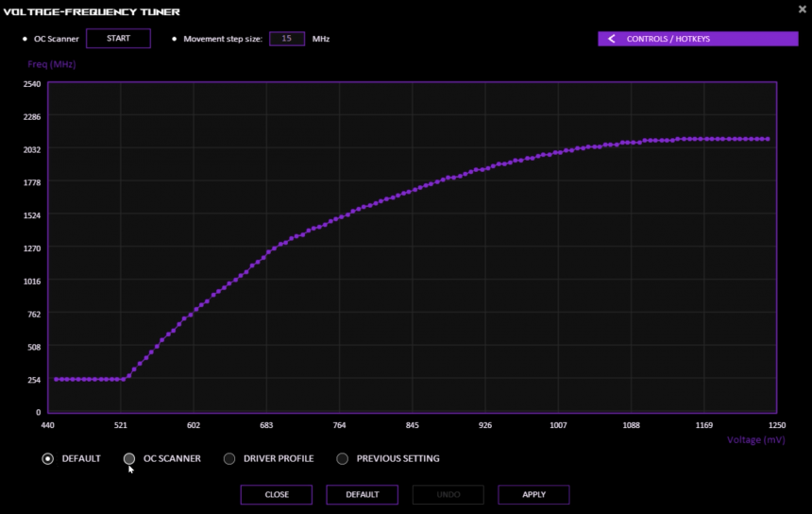Click the Movement step size field
Image resolution: width=812 pixels, height=514 pixels.
point(286,39)
